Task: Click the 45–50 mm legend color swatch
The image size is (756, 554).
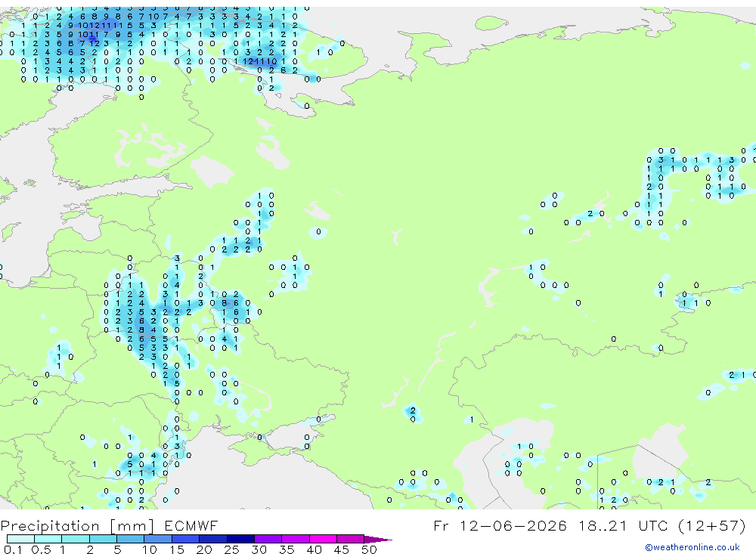Action: point(351,539)
